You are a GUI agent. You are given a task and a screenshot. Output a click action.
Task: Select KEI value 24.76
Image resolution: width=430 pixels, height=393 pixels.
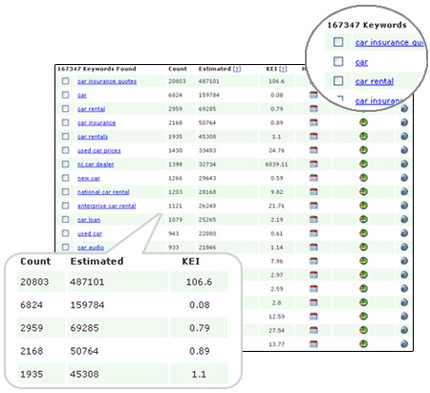277,151
